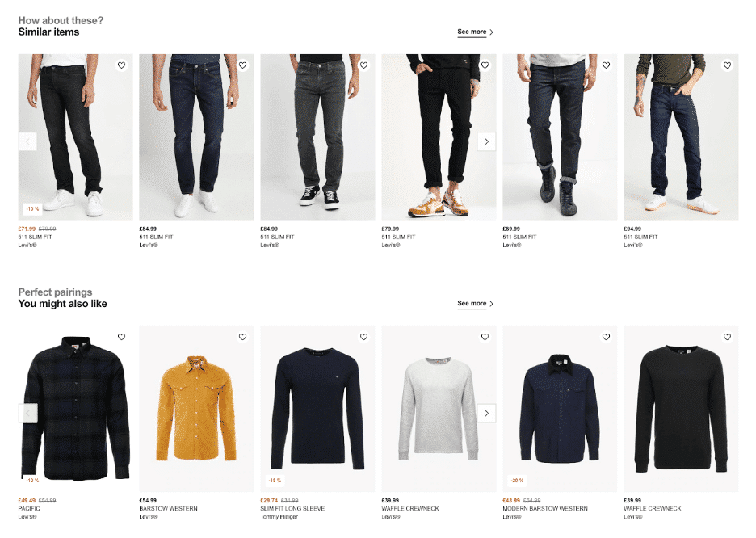Go back in You might also like carousel
Image resolution: width=756 pixels, height=538 pixels.
coord(27,413)
